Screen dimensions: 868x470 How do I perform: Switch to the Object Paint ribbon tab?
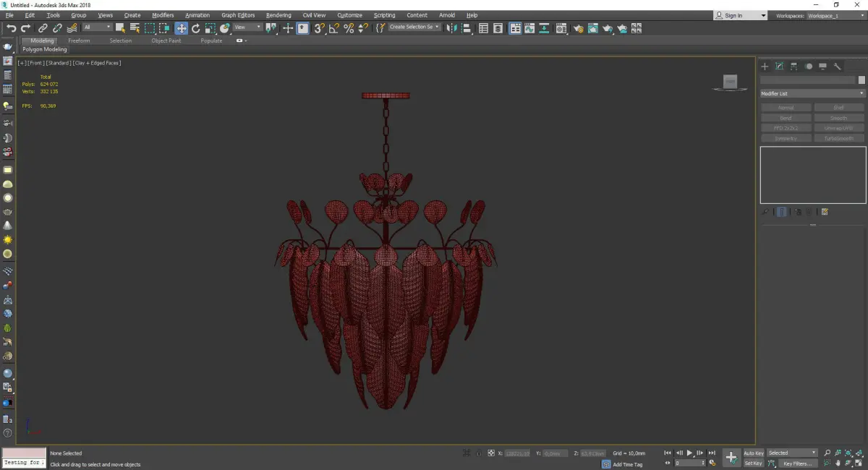click(x=166, y=40)
